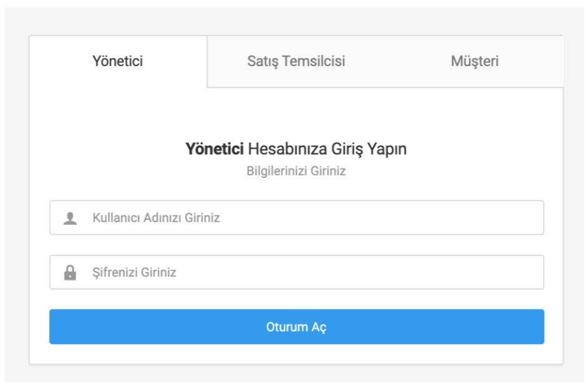Click the Bilgilerinizi Giriniz subtitle text
The image size is (588, 387).
[x=296, y=171]
